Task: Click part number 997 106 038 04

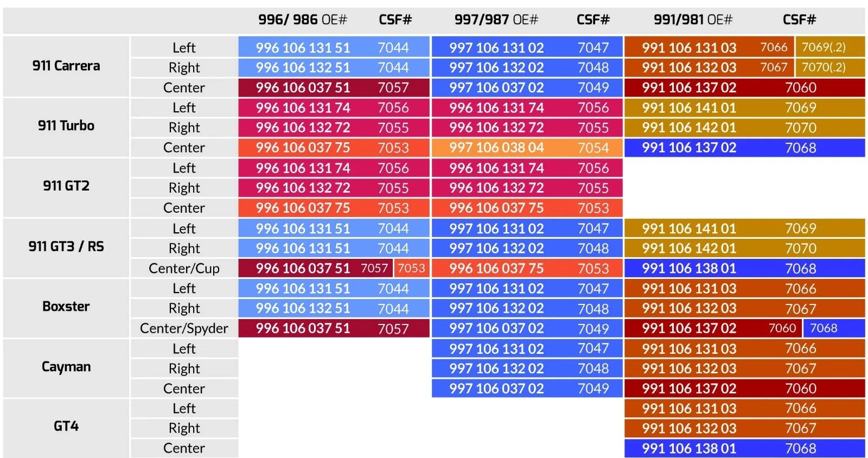Action: tap(496, 148)
